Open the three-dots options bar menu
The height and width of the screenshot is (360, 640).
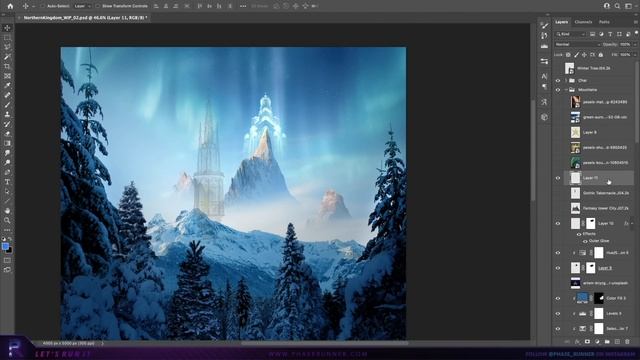pyautogui.click(x=243, y=6)
